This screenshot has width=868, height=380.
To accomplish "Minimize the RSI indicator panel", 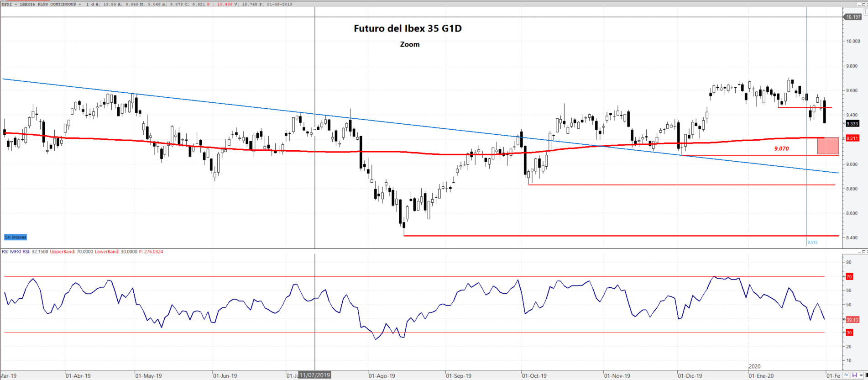I will click(859, 252).
